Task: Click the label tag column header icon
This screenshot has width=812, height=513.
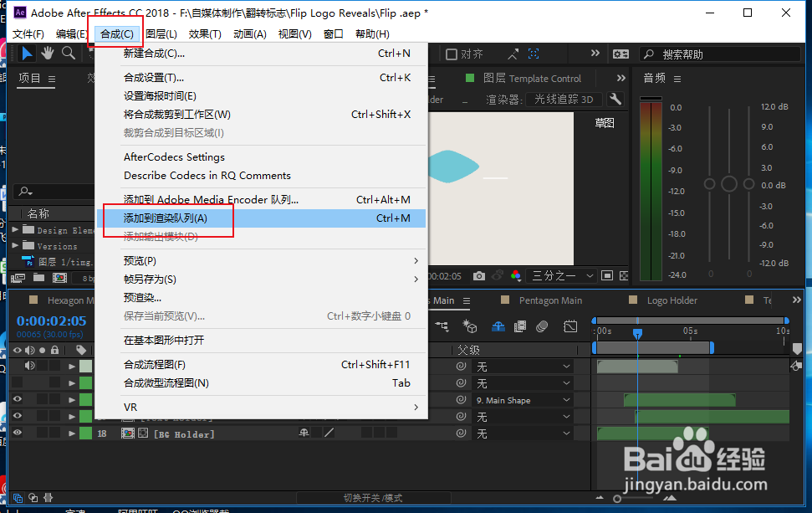Action: [x=81, y=350]
